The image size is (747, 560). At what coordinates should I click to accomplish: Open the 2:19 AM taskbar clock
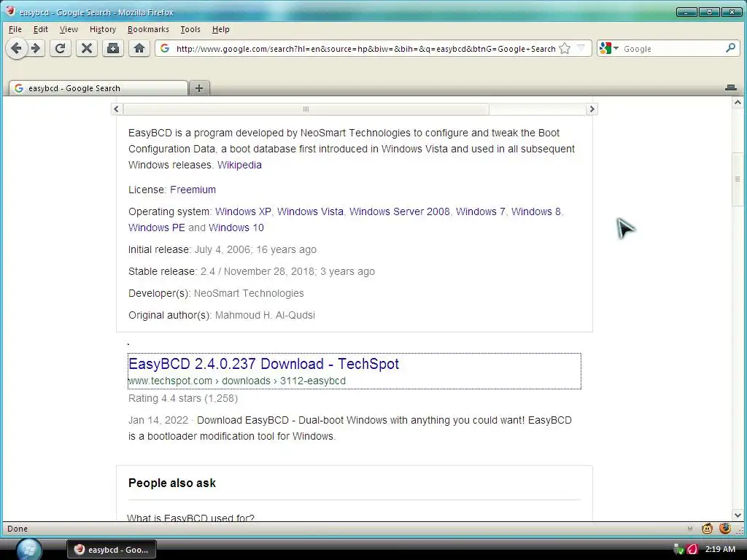720,549
